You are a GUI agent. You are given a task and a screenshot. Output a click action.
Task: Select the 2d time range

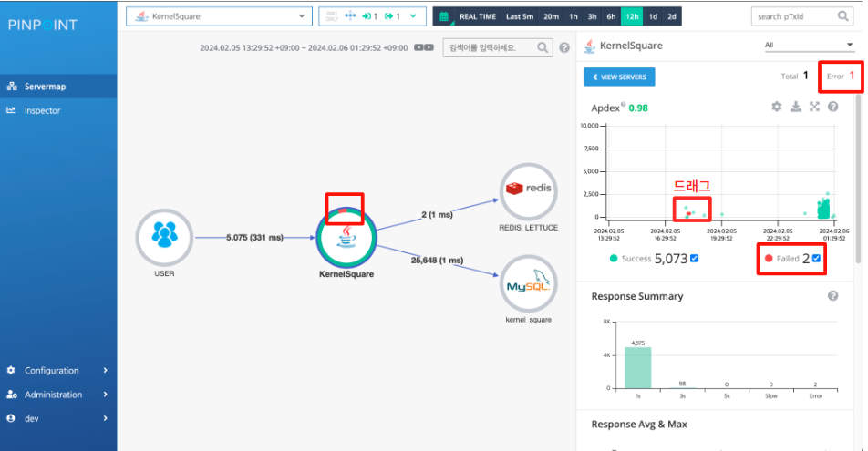click(x=671, y=16)
